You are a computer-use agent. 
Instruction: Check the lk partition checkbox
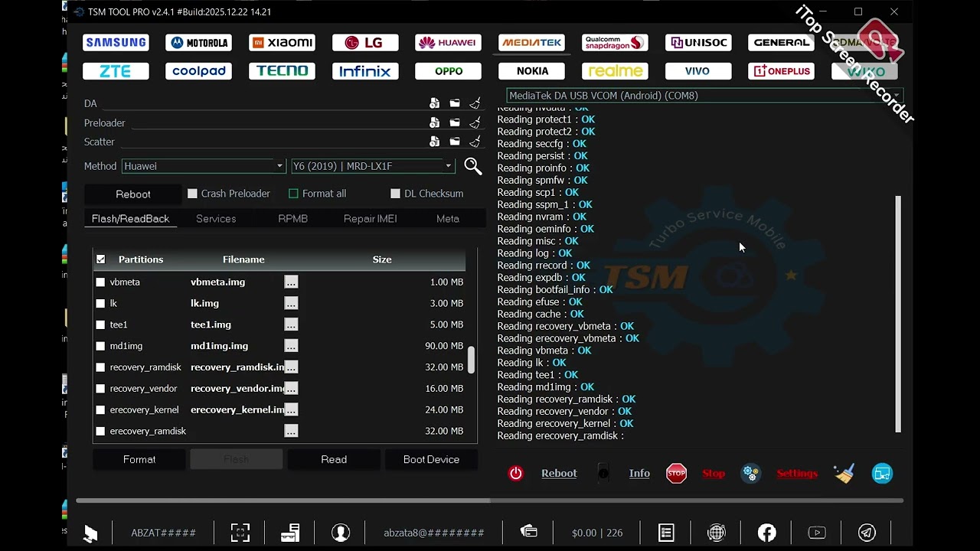point(100,304)
